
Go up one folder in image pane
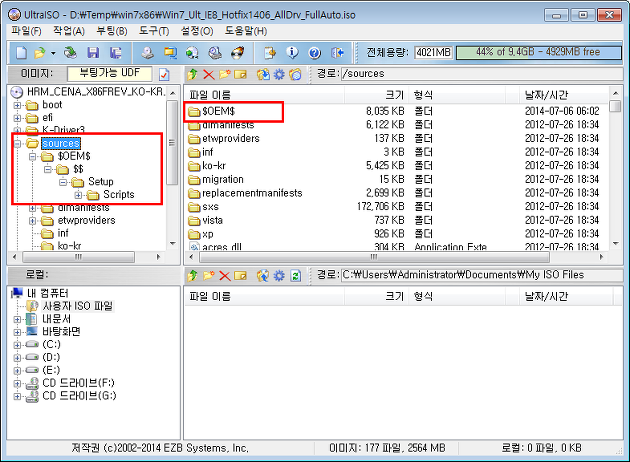pyautogui.click(x=192, y=74)
